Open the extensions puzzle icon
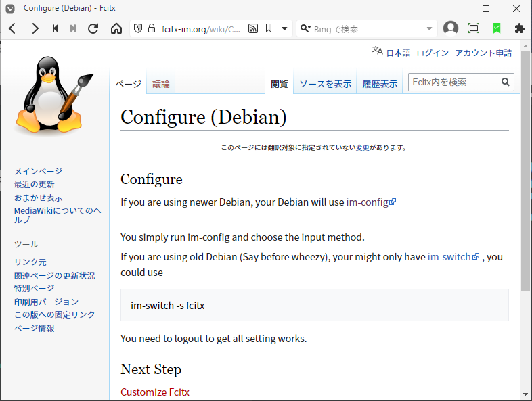The image size is (532, 401). (x=519, y=28)
